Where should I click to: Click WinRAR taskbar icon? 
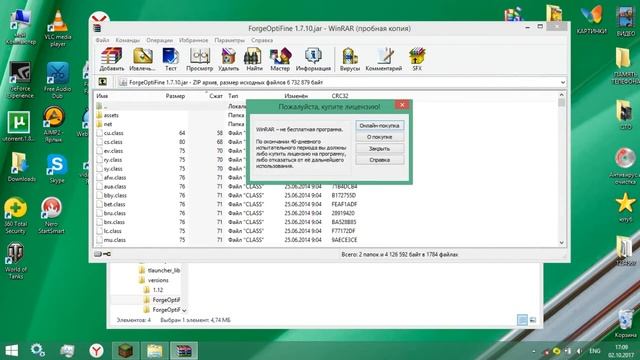[x=184, y=350]
